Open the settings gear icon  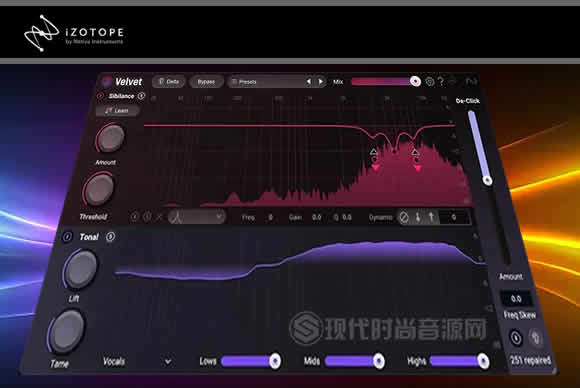(x=429, y=82)
